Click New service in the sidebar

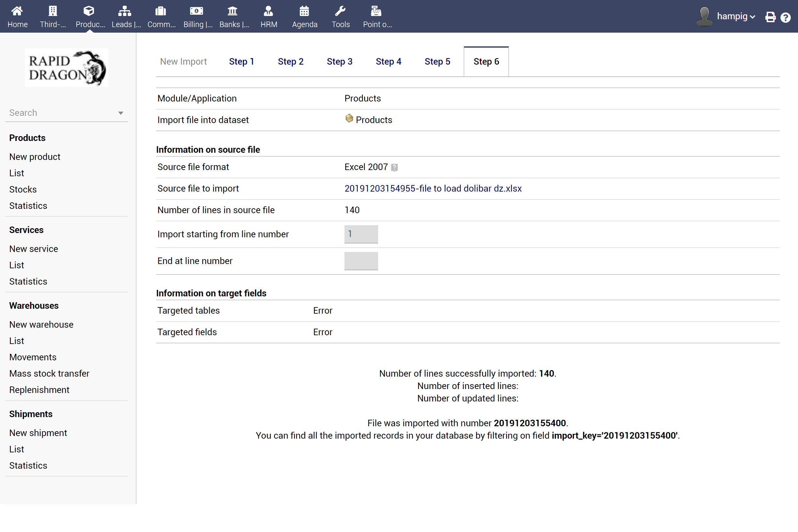pyautogui.click(x=34, y=249)
